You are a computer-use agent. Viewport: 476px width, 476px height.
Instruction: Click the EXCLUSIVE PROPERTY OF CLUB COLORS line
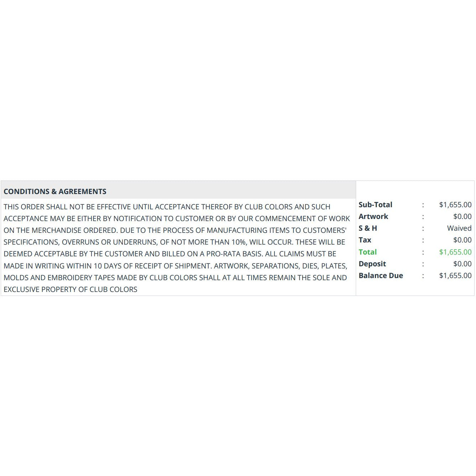[70, 289]
